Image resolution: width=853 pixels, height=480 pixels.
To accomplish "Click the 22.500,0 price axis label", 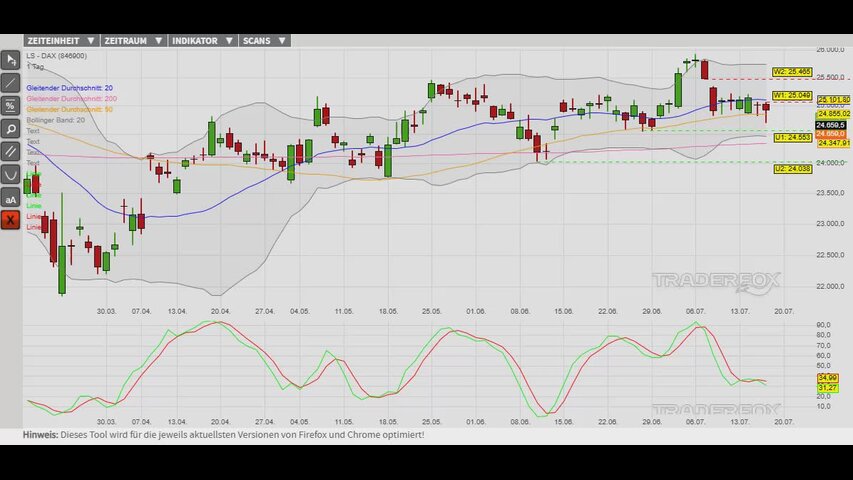I will pos(830,255).
